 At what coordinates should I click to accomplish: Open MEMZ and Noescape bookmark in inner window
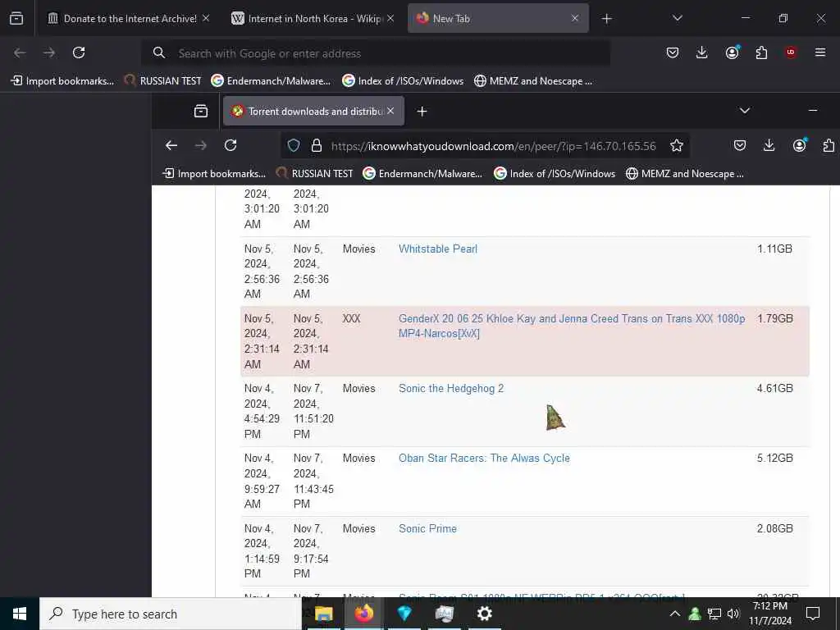(685, 174)
